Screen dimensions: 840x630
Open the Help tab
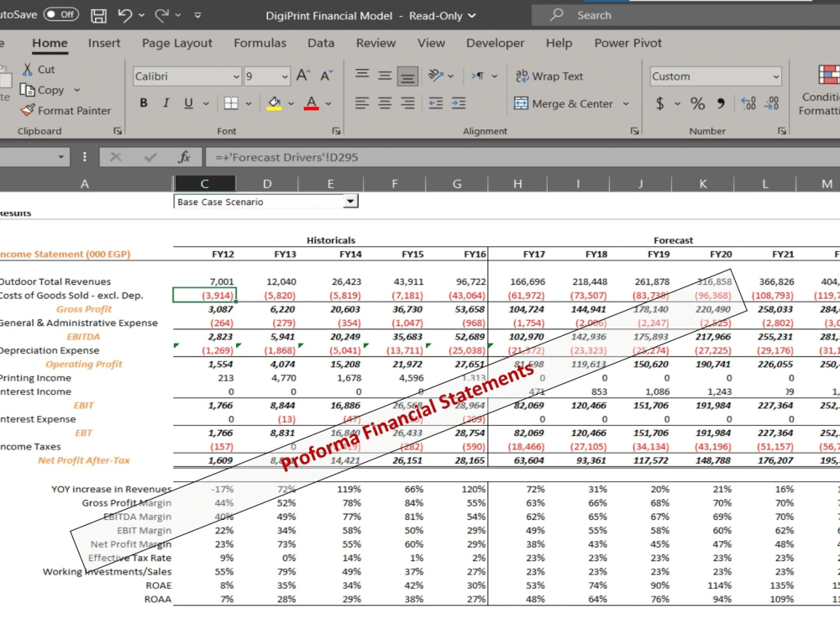[x=559, y=43]
